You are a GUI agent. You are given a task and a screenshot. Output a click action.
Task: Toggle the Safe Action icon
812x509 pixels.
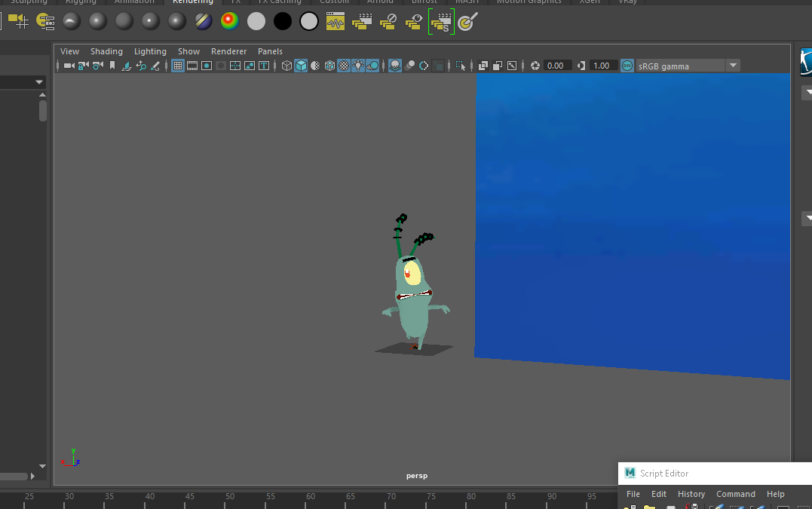click(250, 66)
